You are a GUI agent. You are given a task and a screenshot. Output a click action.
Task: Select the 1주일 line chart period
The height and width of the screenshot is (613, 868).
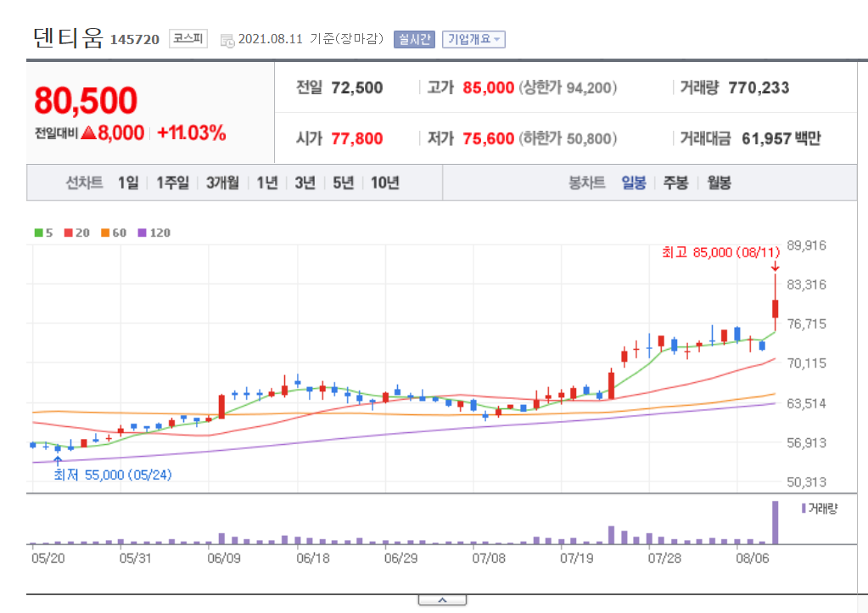[172, 183]
